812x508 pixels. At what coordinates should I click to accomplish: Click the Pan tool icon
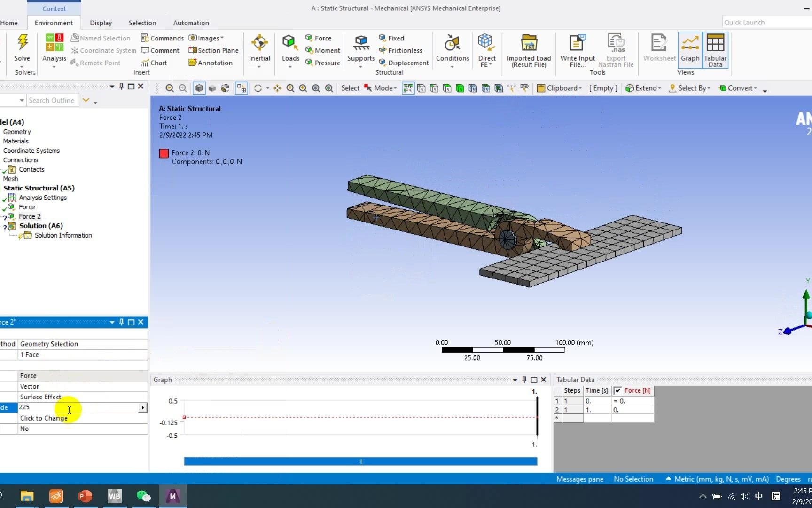pyautogui.click(x=277, y=88)
